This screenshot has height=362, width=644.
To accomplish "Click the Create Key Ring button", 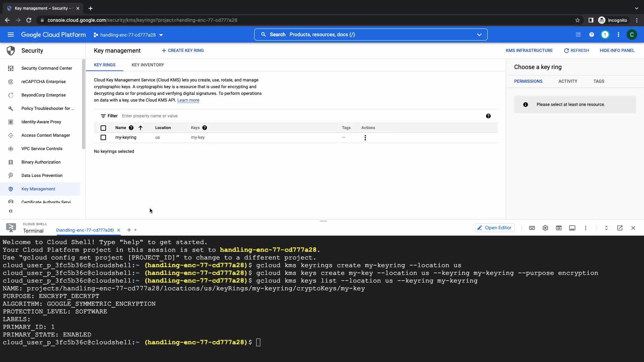I will [183, 51].
